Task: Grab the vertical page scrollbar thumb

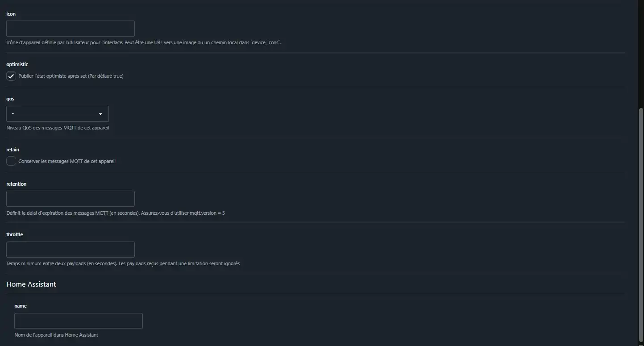Action: coord(641,223)
